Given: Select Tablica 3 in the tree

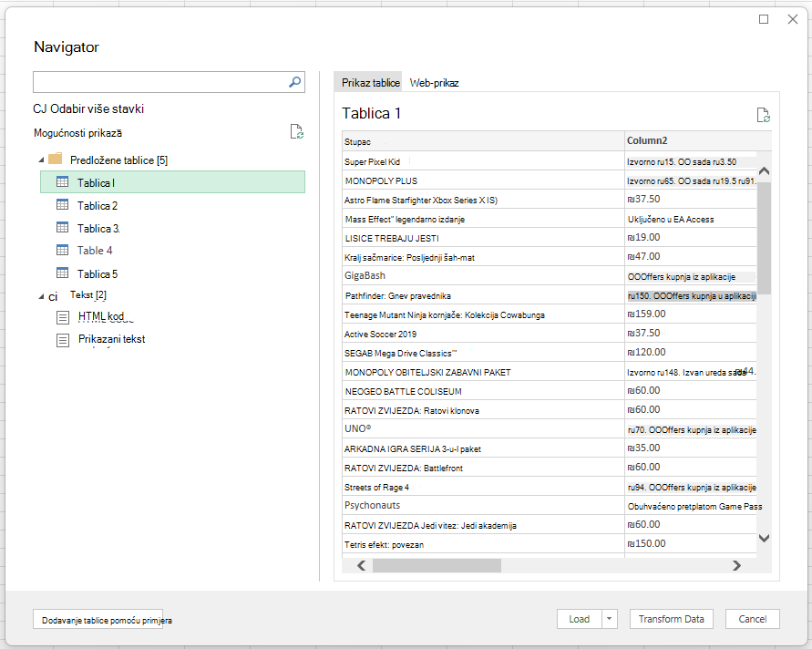Looking at the screenshot, I should click(x=98, y=229).
